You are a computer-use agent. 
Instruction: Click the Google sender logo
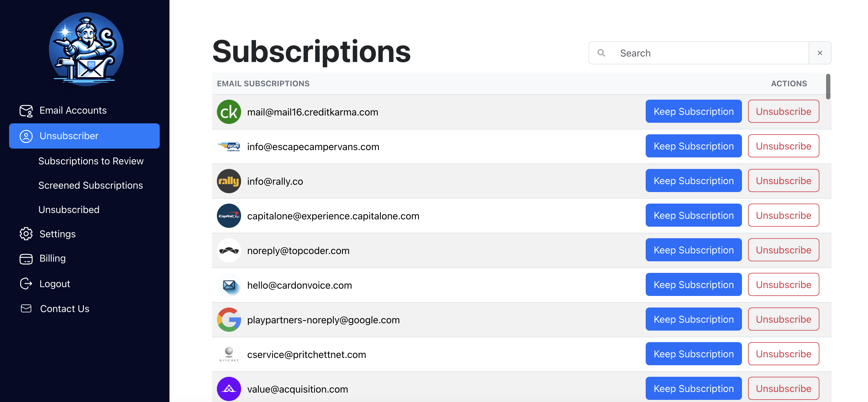tap(229, 320)
